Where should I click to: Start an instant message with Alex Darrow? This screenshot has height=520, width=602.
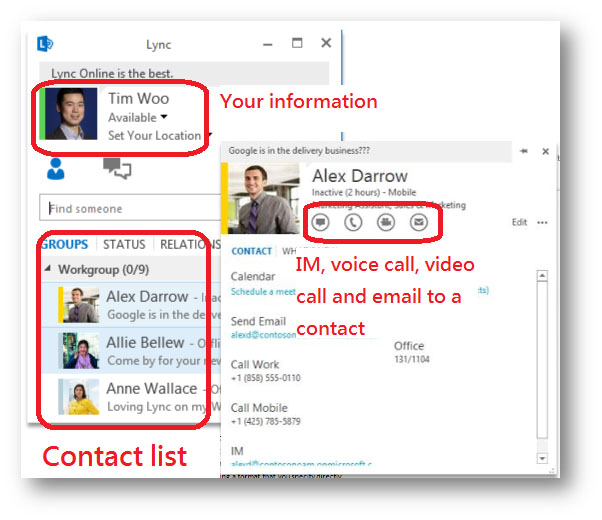[x=320, y=223]
